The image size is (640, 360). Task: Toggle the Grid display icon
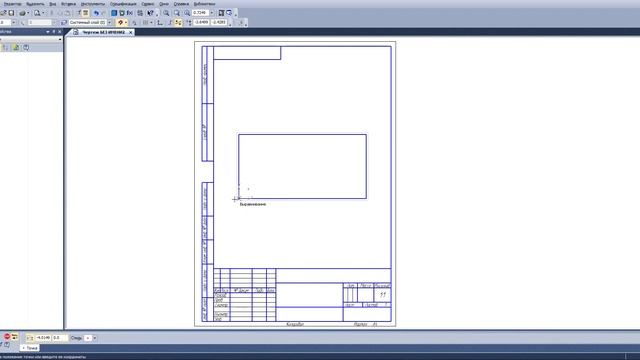coord(145,22)
